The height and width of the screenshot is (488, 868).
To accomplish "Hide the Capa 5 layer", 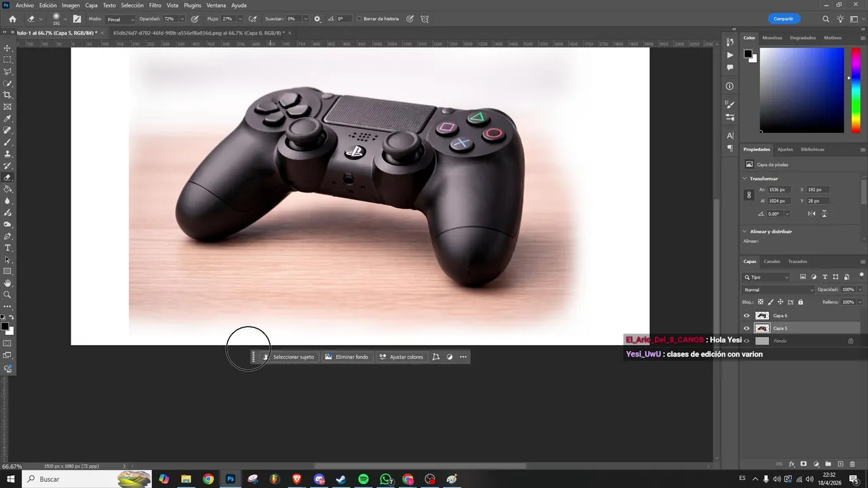I will click(x=747, y=329).
